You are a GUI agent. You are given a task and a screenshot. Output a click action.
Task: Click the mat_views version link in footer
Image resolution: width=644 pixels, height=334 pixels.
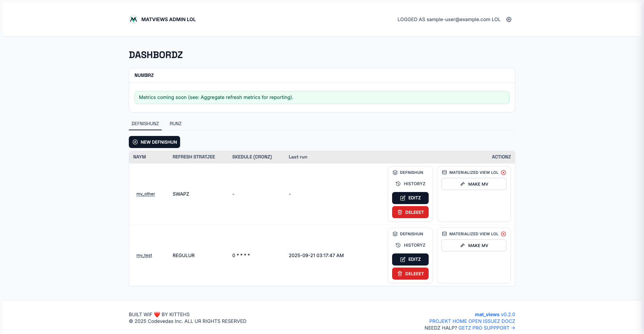coord(487,315)
